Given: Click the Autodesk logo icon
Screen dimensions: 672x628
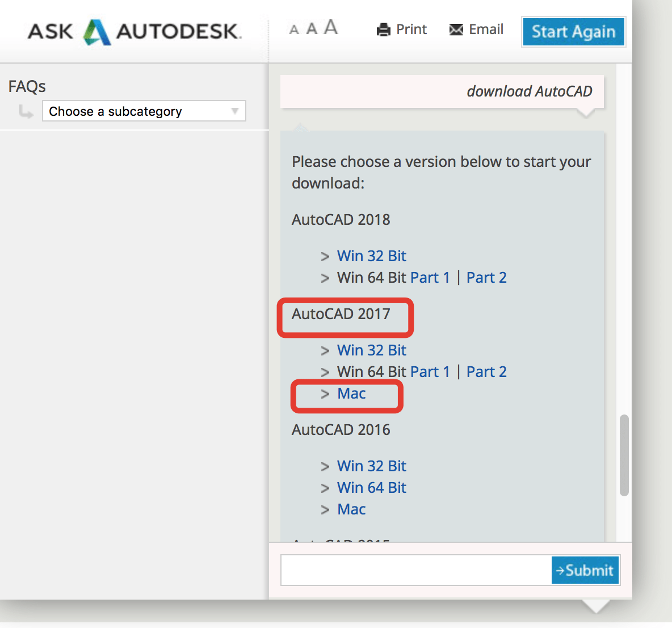Looking at the screenshot, I should click(97, 32).
